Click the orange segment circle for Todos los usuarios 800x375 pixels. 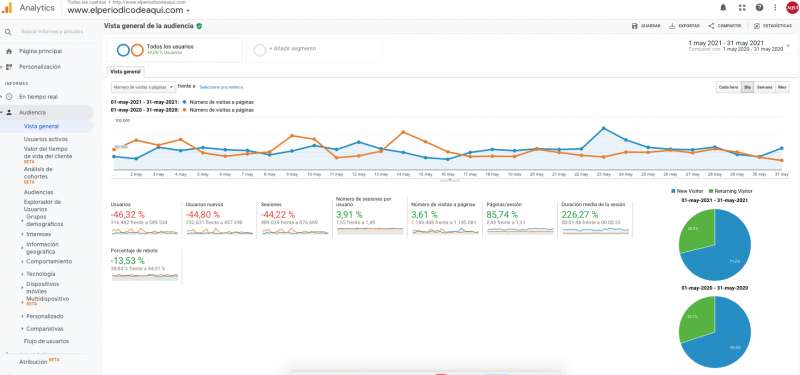(137, 50)
